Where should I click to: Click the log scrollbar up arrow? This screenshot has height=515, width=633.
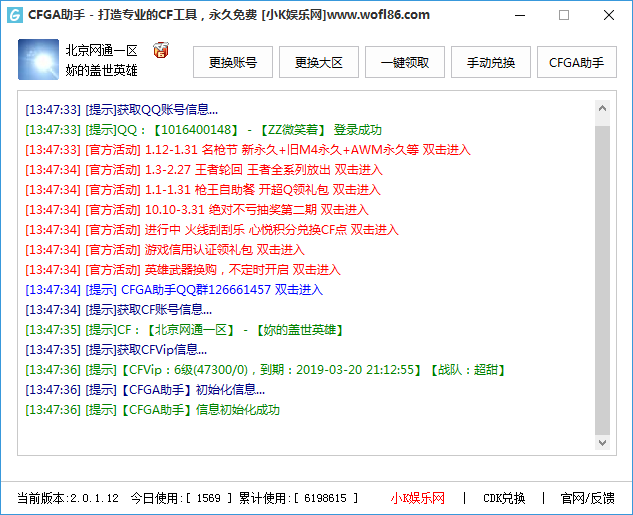[x=602, y=108]
